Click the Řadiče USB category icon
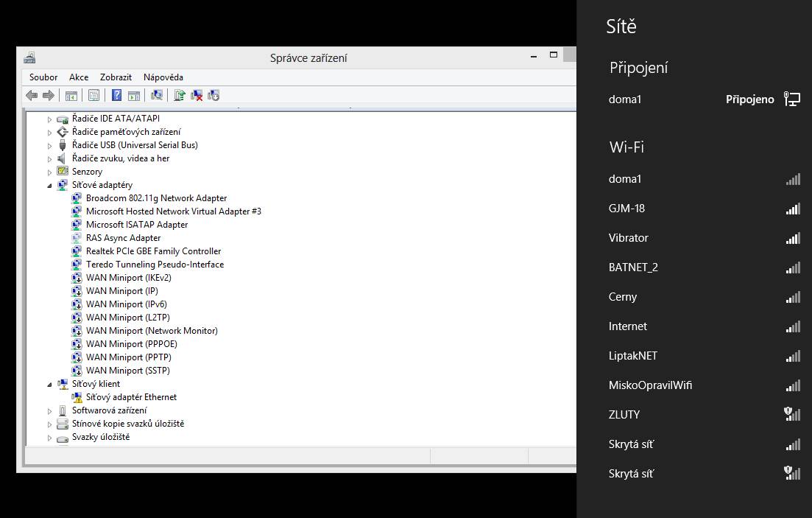This screenshot has height=518, width=812. pos(63,144)
